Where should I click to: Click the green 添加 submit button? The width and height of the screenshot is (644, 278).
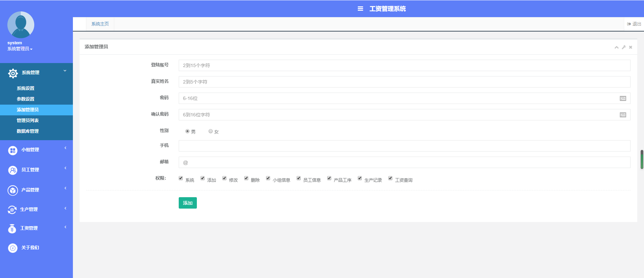tap(188, 203)
